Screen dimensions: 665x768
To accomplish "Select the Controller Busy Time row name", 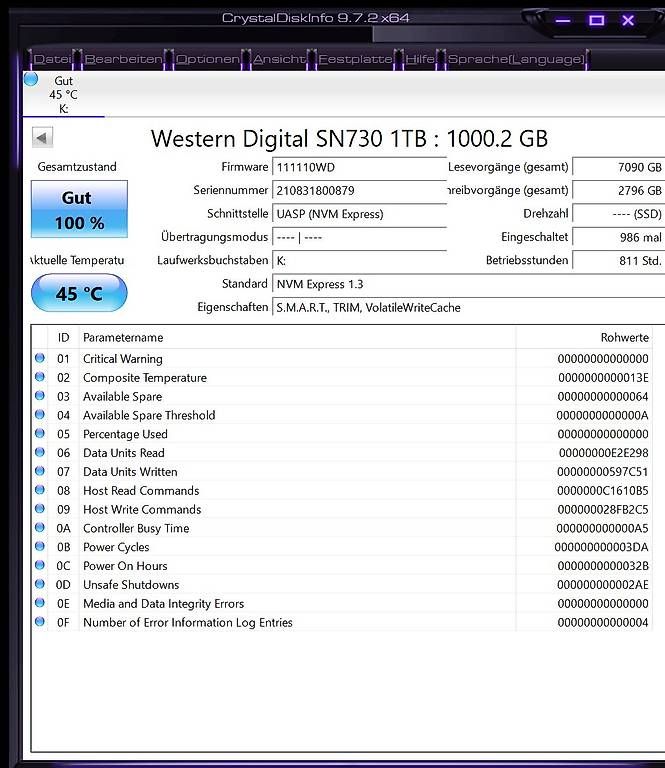I will coord(136,528).
